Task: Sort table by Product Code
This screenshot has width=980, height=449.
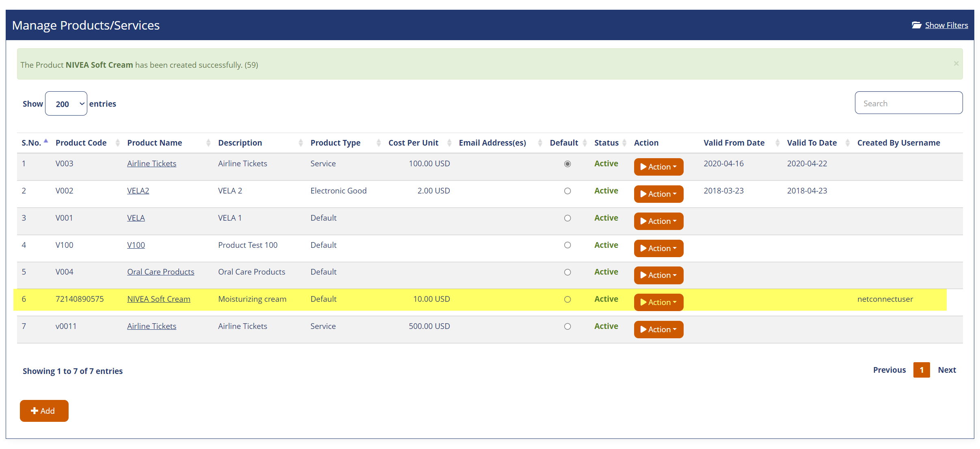Action: coord(81,143)
